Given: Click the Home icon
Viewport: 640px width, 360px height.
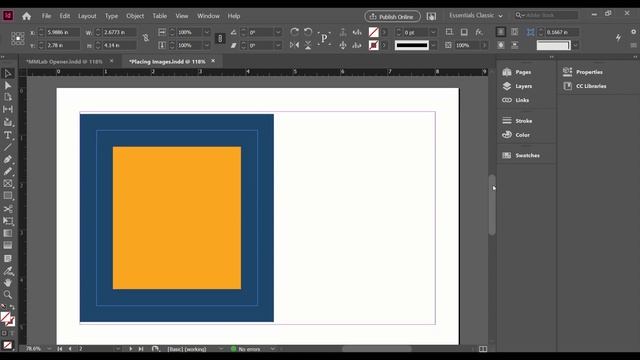Looking at the screenshot, I should (x=27, y=16).
